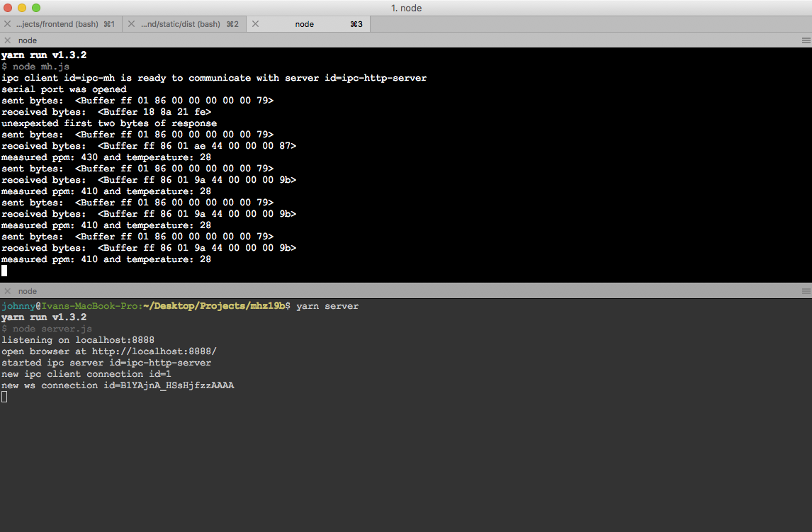Screen dimensions: 812x532
Task: Click 'new ipc client connection id=1' line
Action: point(86,374)
